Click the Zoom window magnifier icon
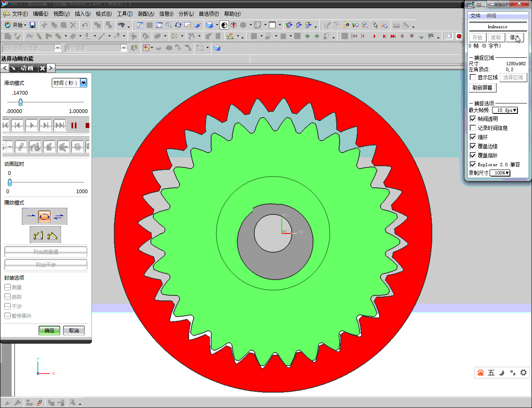Image resolution: width=532 pixels, height=408 pixels. point(159,25)
